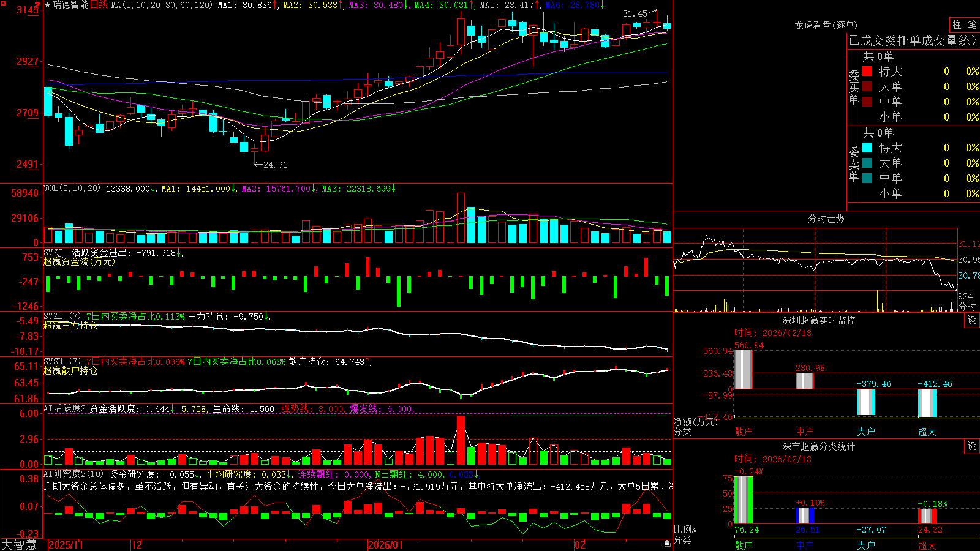The height and width of the screenshot is (551, 980).
Task: Click the VOL(5,10,20) indicator label
Action: (72, 189)
